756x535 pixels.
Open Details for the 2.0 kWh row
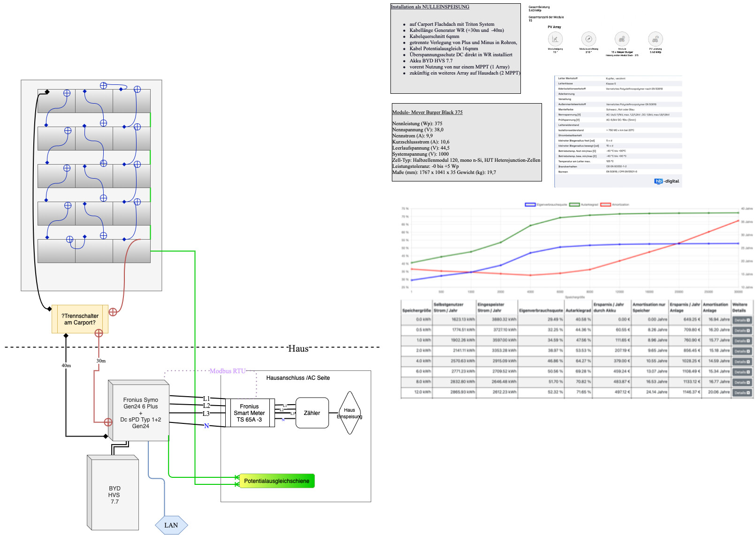pyautogui.click(x=742, y=351)
